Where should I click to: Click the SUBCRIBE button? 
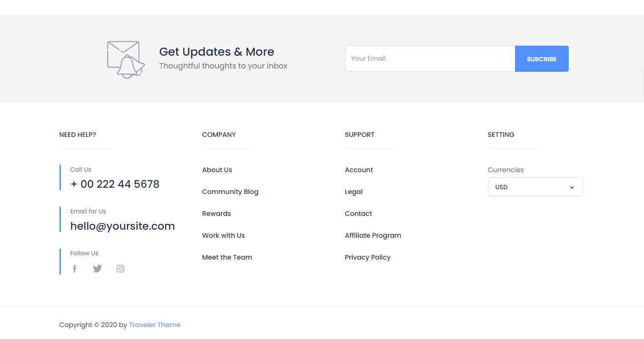click(x=542, y=58)
